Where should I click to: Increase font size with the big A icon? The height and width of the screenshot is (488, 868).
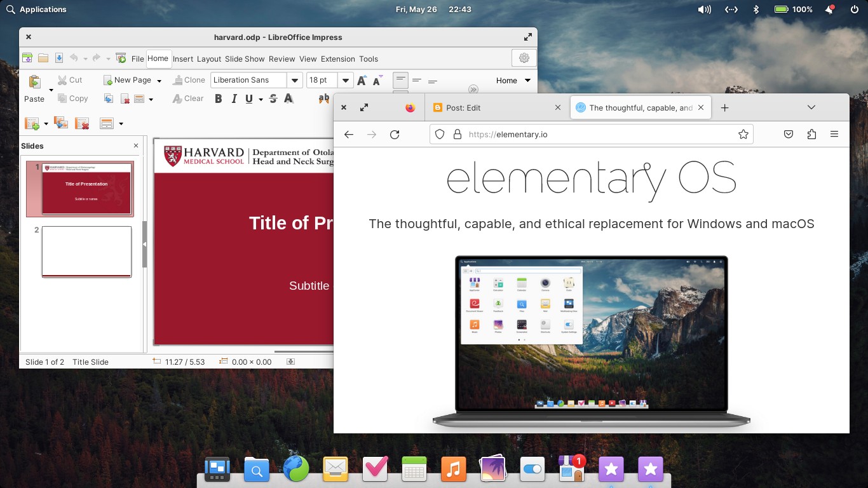click(x=362, y=80)
